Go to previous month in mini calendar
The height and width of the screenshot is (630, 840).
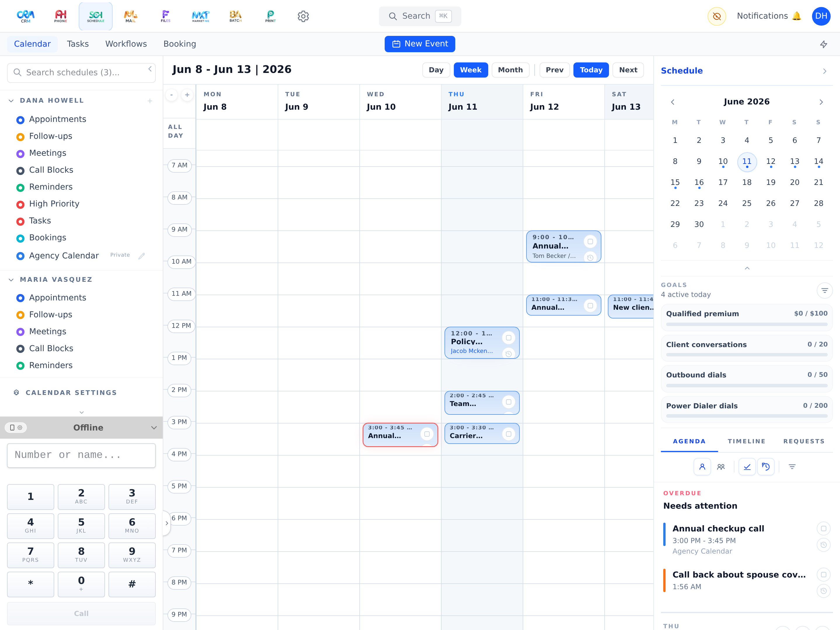tap(673, 102)
